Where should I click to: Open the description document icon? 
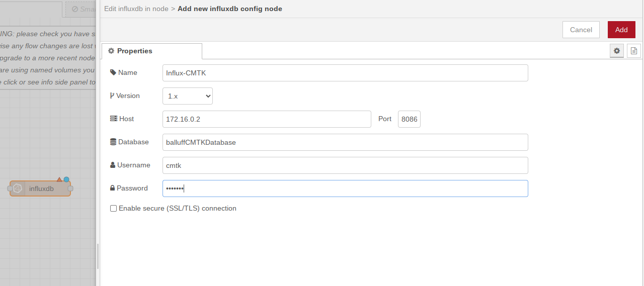click(634, 51)
